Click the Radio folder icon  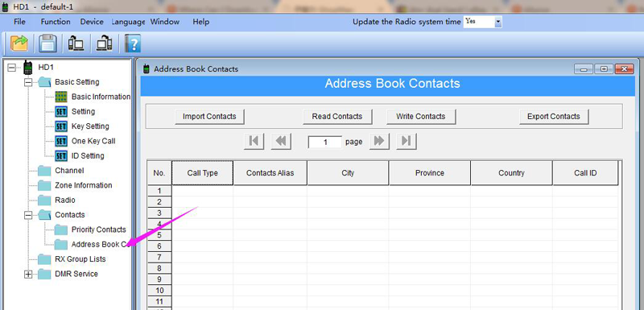[44, 200]
